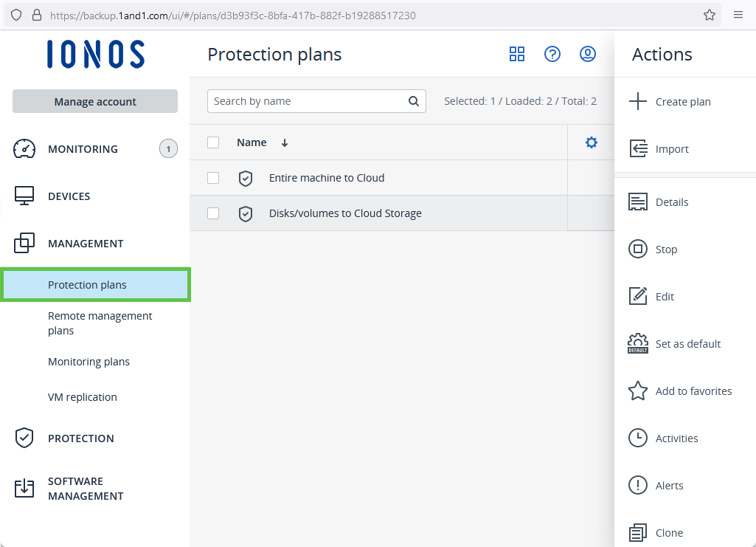Click Create plan in Actions panel
This screenshot has width=756, height=547.
(682, 102)
